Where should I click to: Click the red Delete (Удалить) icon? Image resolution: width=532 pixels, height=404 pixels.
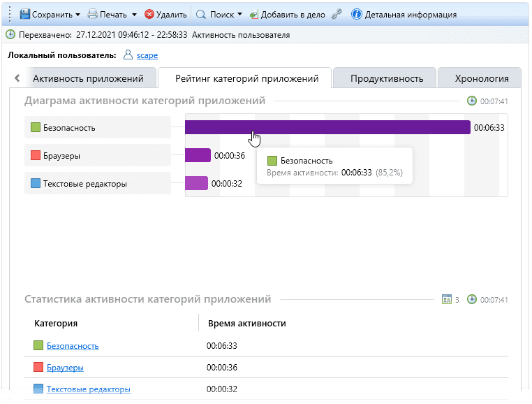[149, 14]
